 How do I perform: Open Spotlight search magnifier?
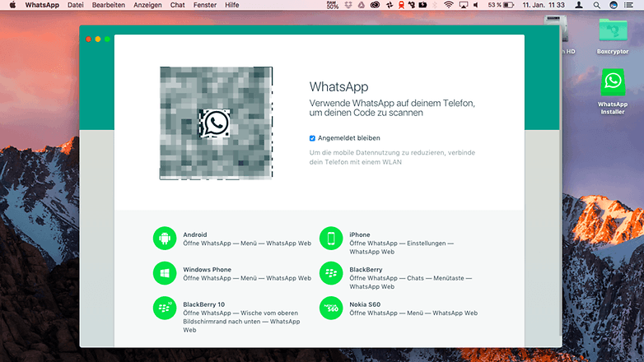[x=597, y=5]
